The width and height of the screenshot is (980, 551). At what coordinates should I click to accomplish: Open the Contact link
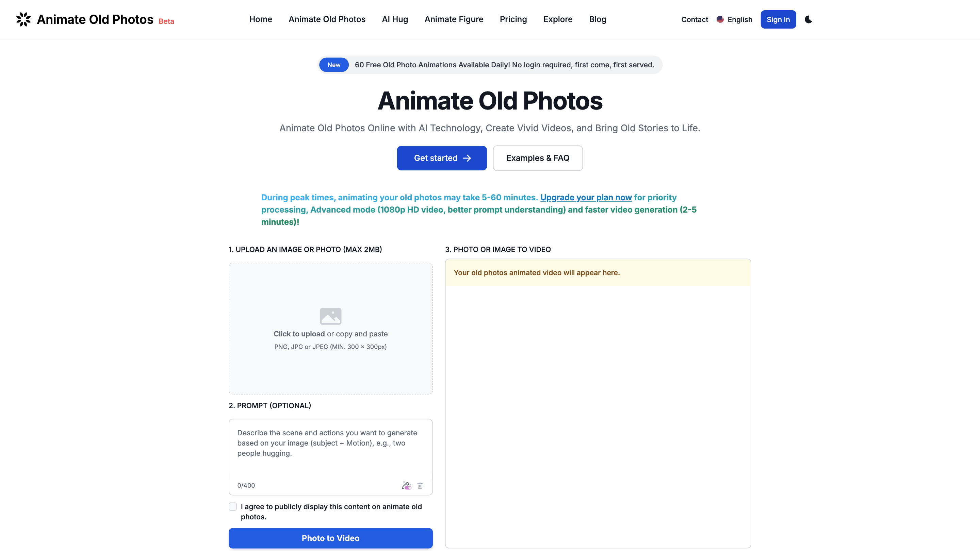(694, 19)
